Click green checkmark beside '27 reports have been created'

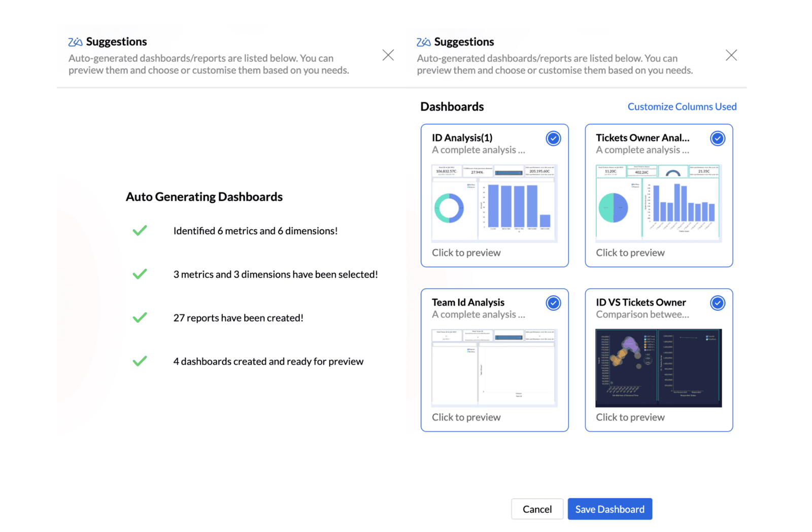click(140, 317)
